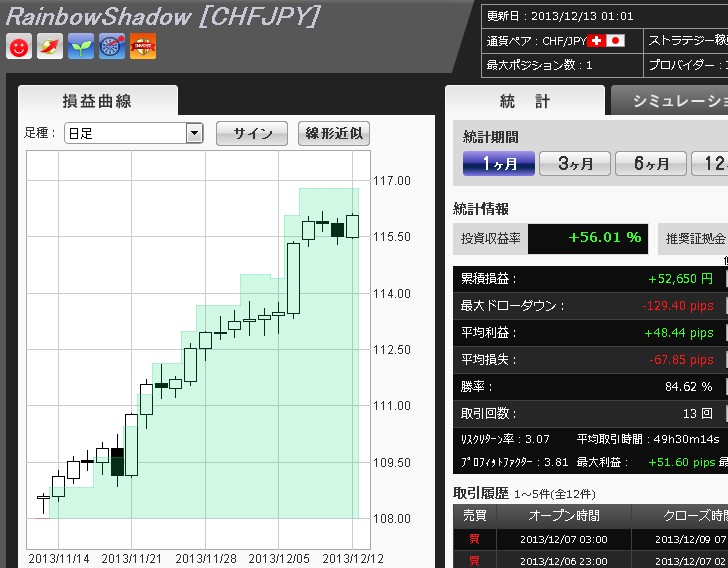Click the リスクリターン率 3.07 text
Screen dimensions: 728x568
[x=505, y=439]
